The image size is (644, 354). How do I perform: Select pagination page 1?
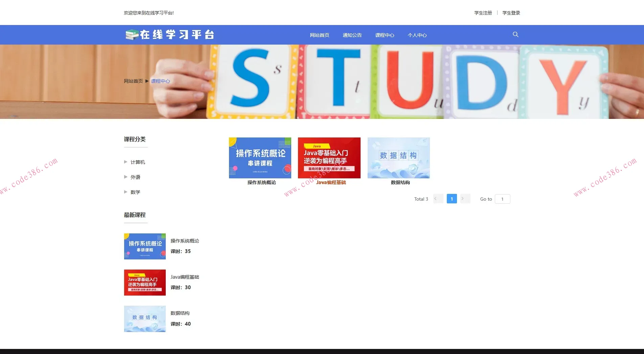pos(452,199)
